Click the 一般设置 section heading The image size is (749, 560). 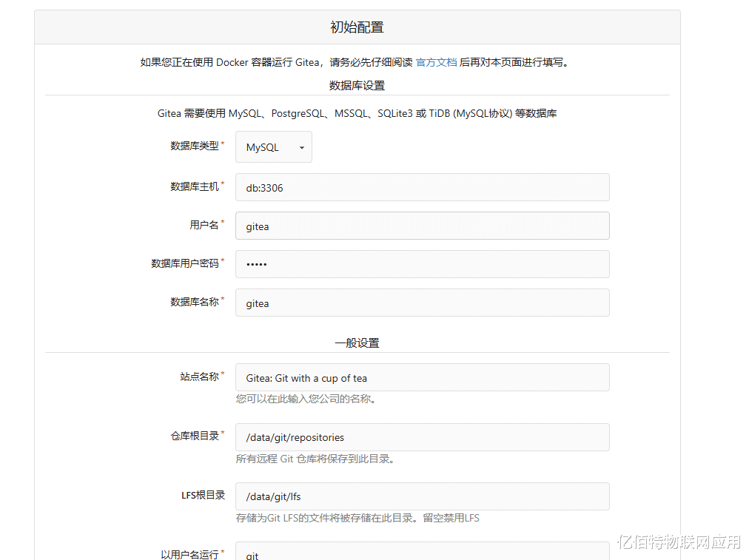(x=357, y=343)
